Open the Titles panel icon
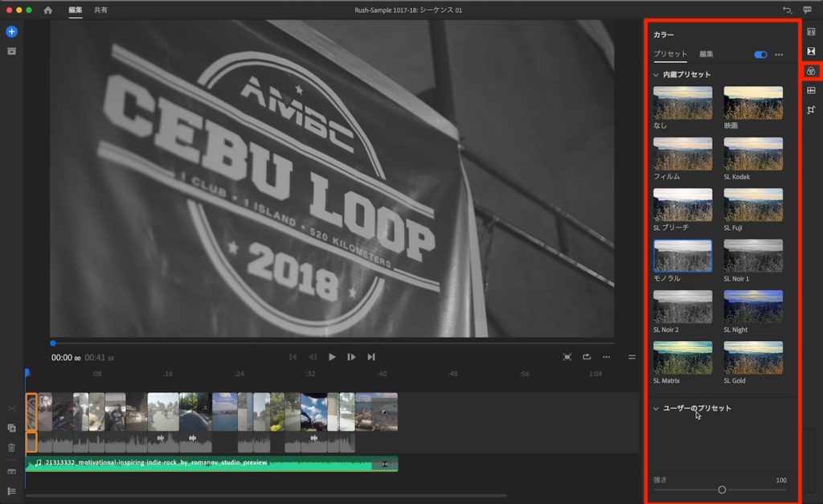The width and height of the screenshot is (823, 504). pyautogui.click(x=811, y=31)
